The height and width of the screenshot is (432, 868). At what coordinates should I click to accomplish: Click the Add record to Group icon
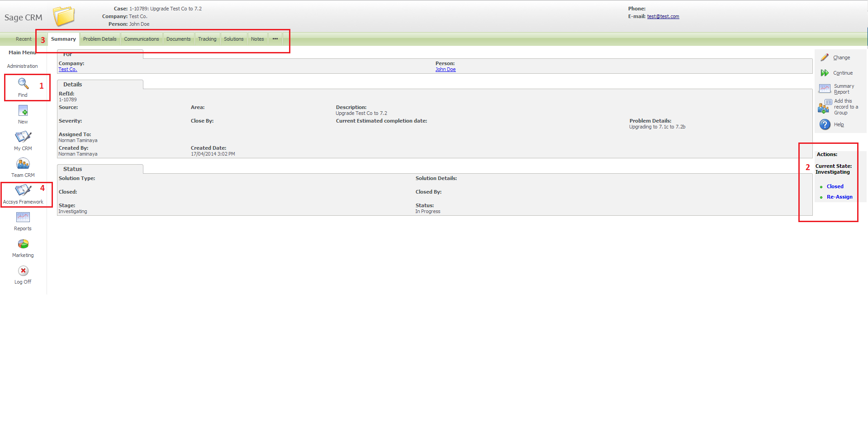(x=825, y=107)
